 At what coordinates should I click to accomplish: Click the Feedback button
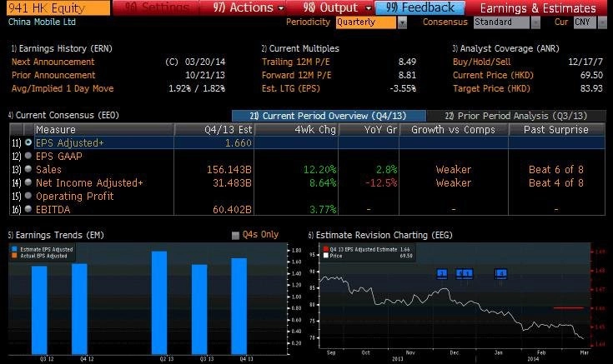(420, 7)
